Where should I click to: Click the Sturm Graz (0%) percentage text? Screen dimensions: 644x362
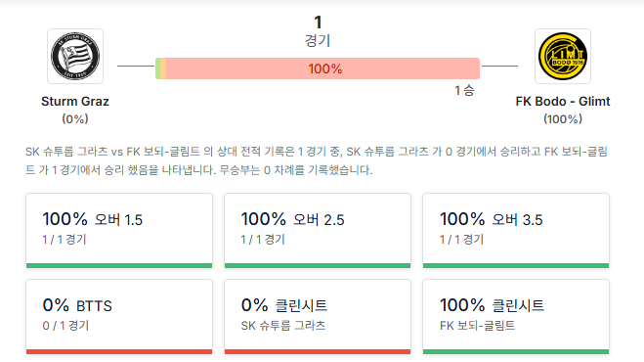click(75, 119)
